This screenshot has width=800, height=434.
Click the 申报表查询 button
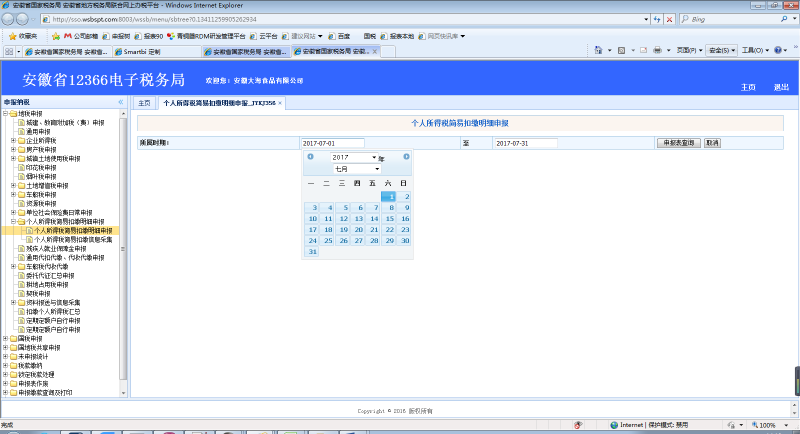click(679, 143)
